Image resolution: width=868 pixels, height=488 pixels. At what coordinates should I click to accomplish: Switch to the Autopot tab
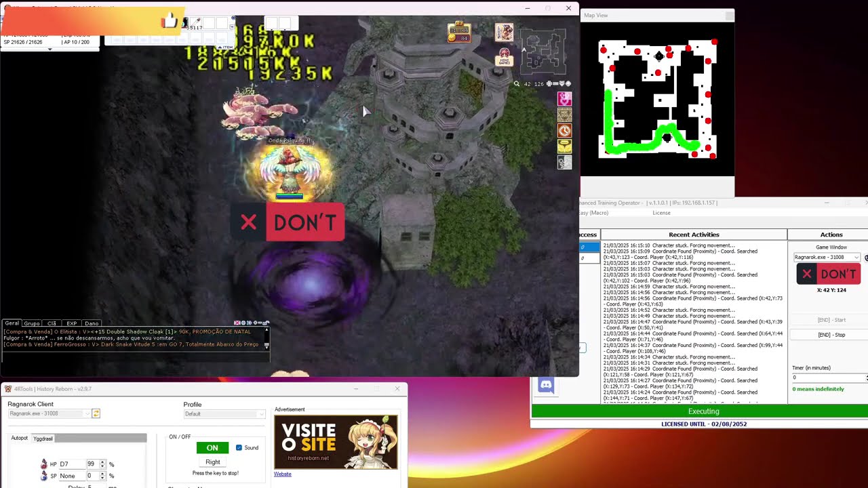pyautogui.click(x=20, y=439)
